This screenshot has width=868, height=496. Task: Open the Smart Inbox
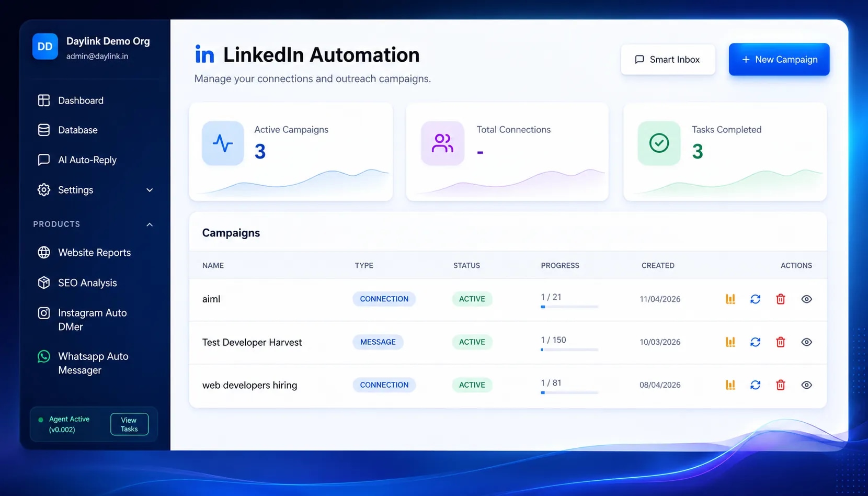pyautogui.click(x=668, y=60)
